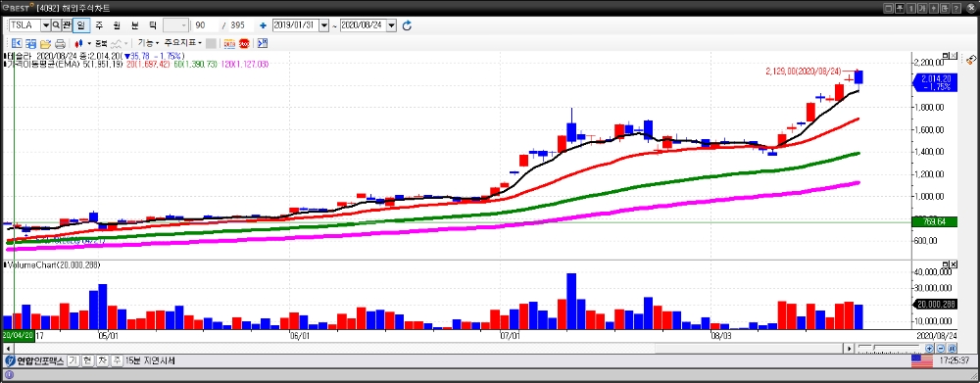Click the open folder icon
The width and height of the screenshot is (980, 383).
click(x=45, y=43)
